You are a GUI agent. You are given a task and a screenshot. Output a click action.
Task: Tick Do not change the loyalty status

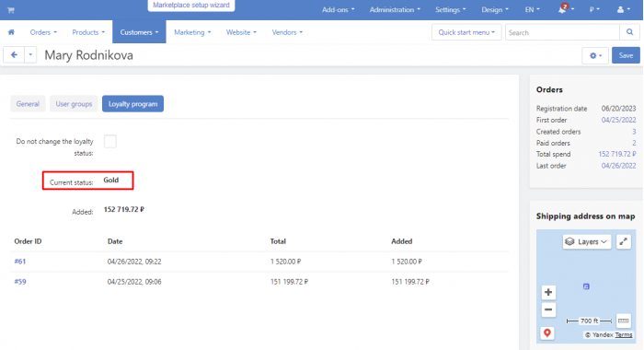tap(110, 142)
